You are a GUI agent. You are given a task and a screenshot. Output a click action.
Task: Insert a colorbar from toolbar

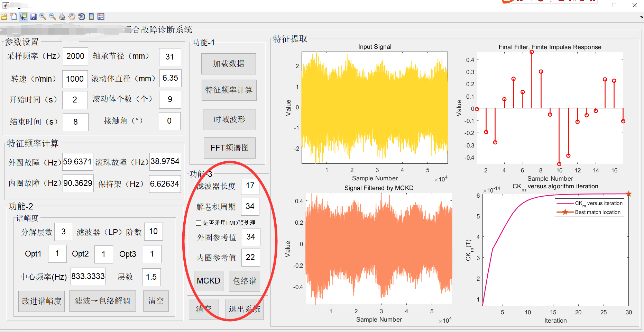[x=91, y=17]
